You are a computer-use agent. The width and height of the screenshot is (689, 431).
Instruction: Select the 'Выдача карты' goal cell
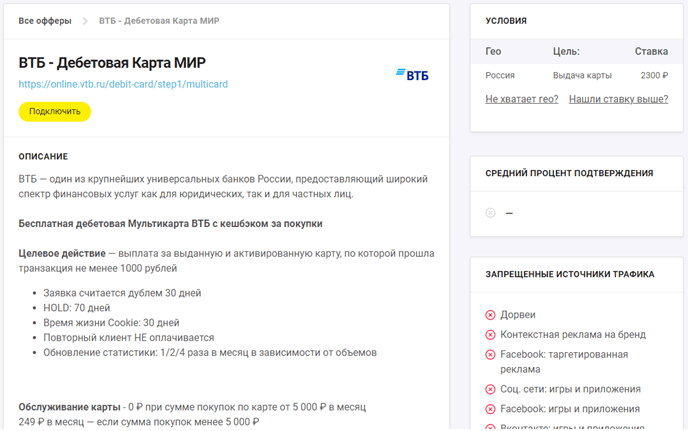coord(582,75)
